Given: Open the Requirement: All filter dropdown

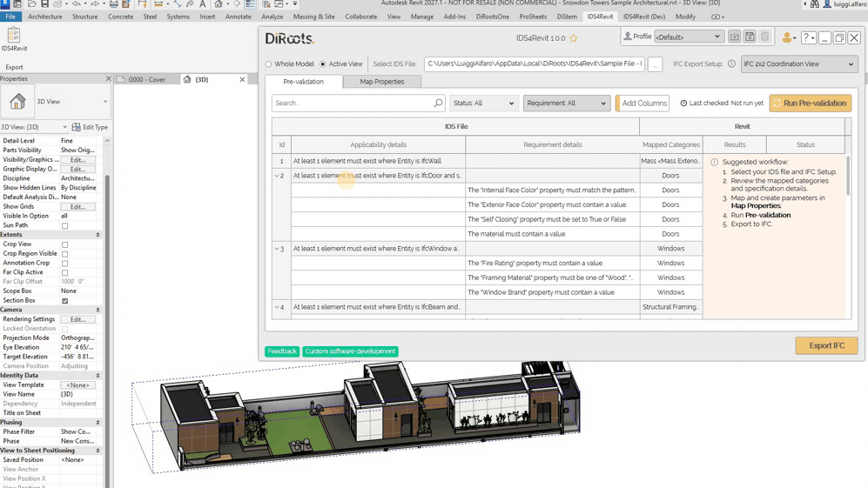Looking at the screenshot, I should tap(566, 103).
